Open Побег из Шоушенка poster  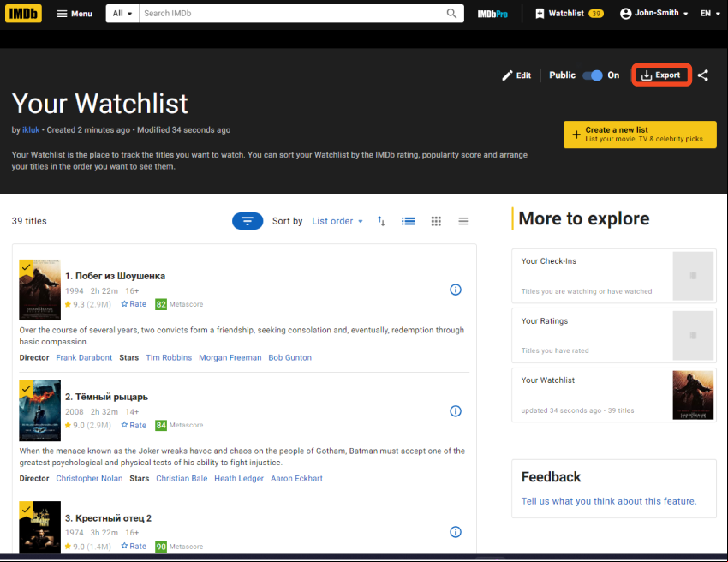pos(40,290)
